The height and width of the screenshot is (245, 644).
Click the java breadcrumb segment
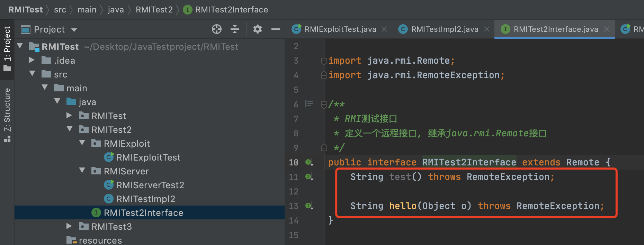(116, 10)
